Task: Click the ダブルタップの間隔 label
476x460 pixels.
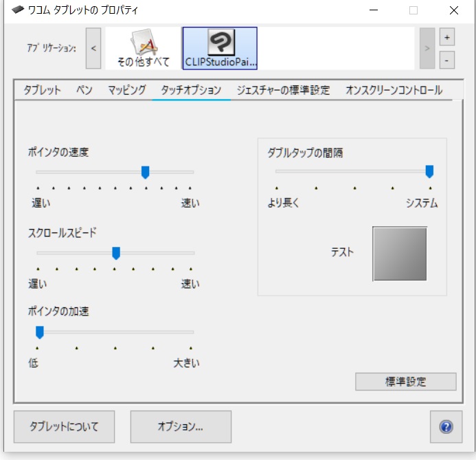Action: click(x=305, y=153)
